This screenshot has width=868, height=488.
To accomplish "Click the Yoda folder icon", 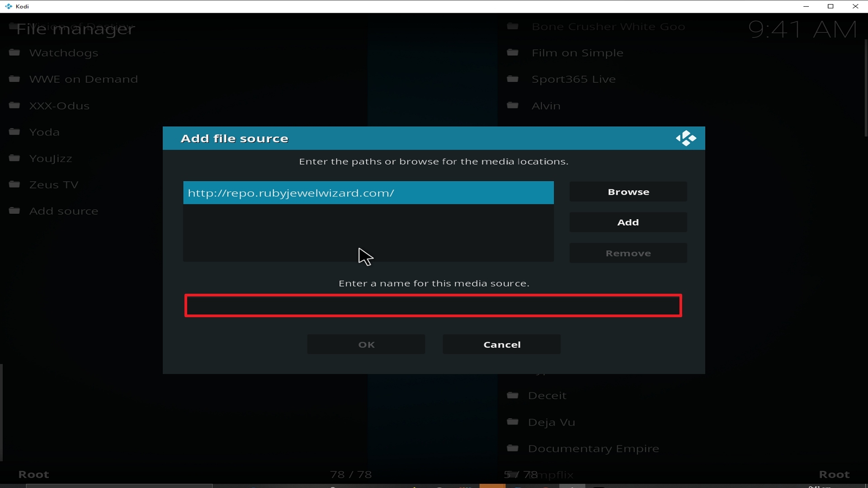I will click(14, 131).
